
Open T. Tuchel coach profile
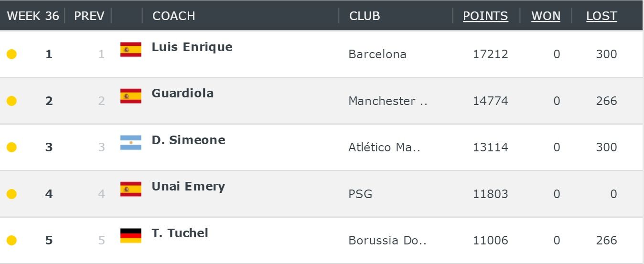[x=180, y=233]
